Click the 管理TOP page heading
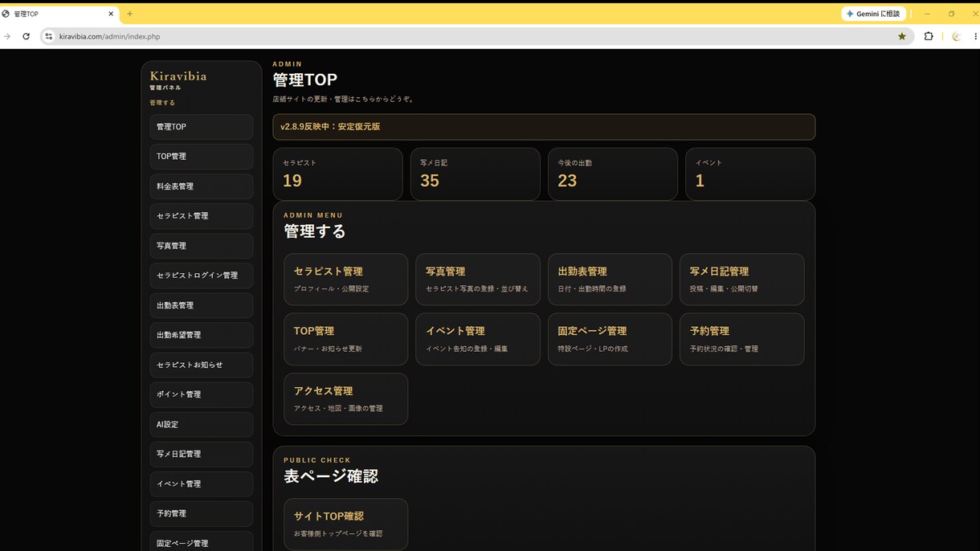Image resolution: width=980 pixels, height=551 pixels. coord(304,80)
